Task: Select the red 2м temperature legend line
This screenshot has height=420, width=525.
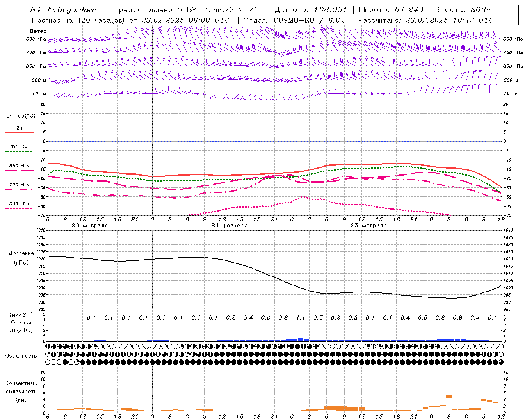Action: [x=19, y=132]
